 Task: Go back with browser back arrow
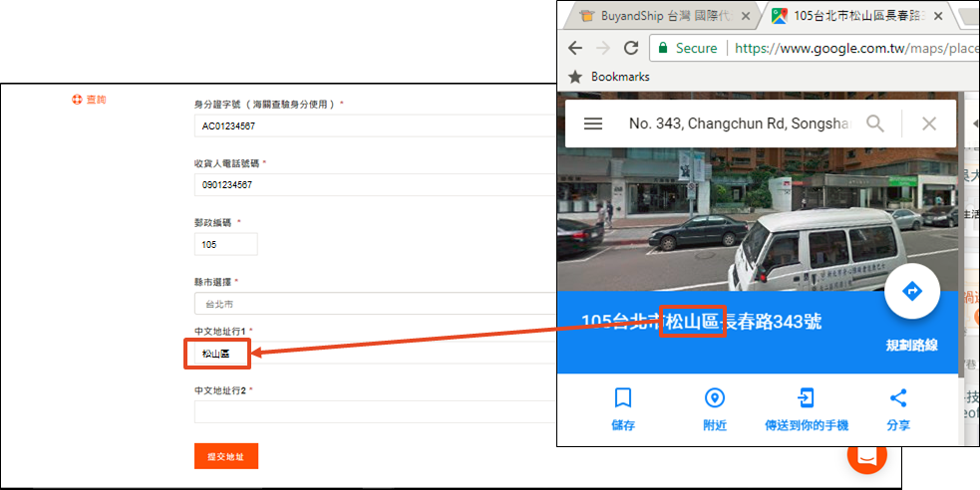575,48
